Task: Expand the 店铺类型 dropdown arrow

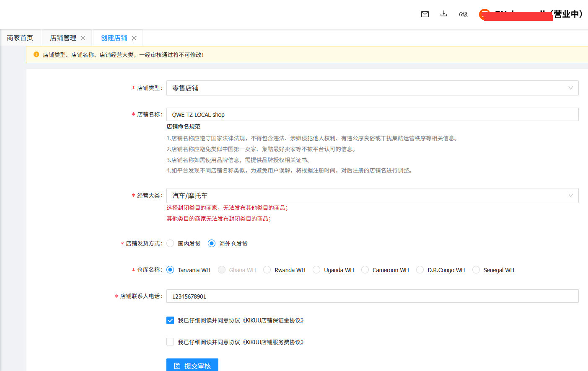Action: (x=570, y=88)
